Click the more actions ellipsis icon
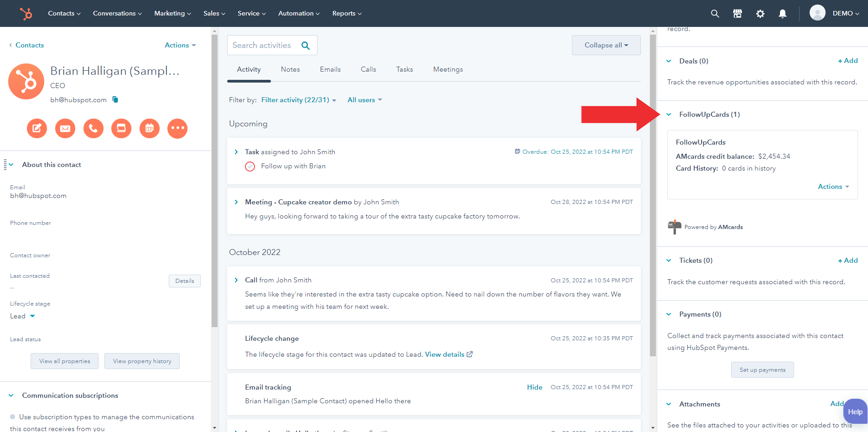 point(177,128)
